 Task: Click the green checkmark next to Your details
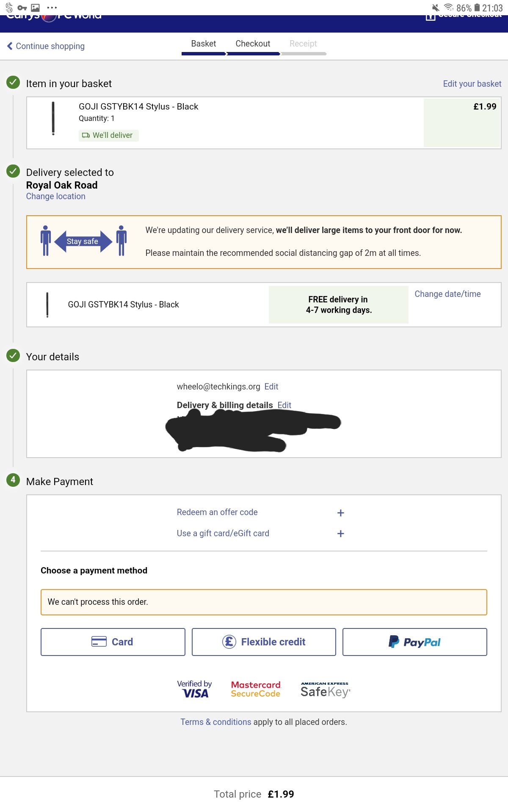click(13, 356)
